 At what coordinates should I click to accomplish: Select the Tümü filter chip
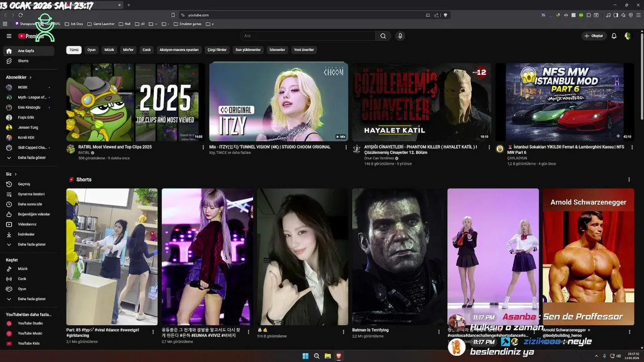pos(74,50)
